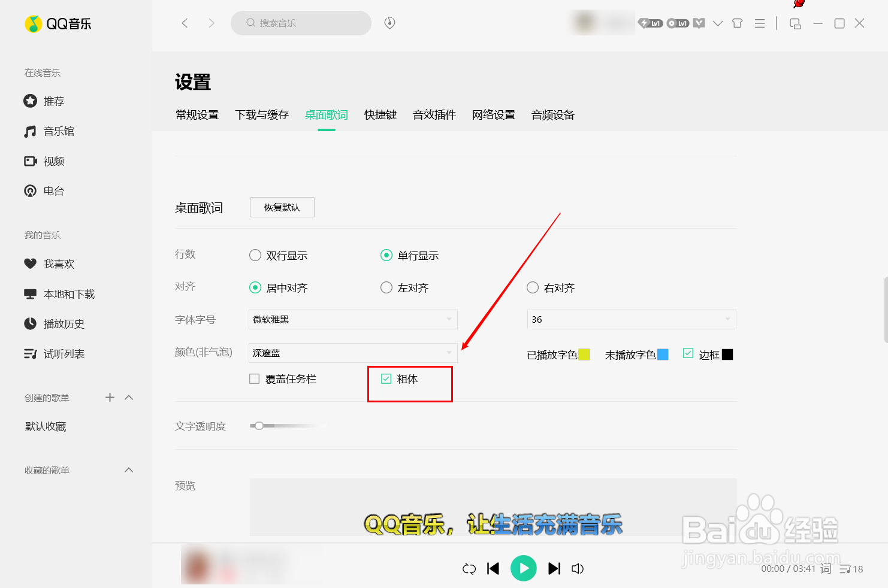Skip to previous track

pyautogui.click(x=493, y=568)
